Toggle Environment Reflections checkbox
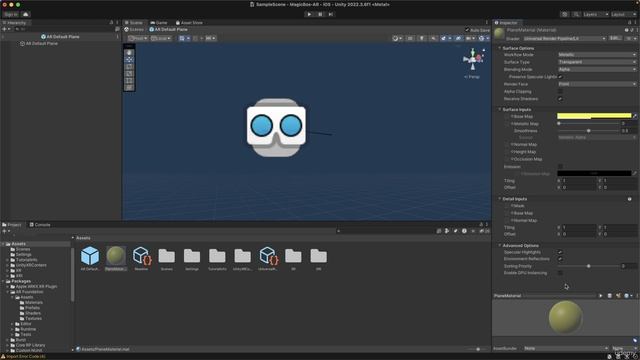 click(x=560, y=259)
